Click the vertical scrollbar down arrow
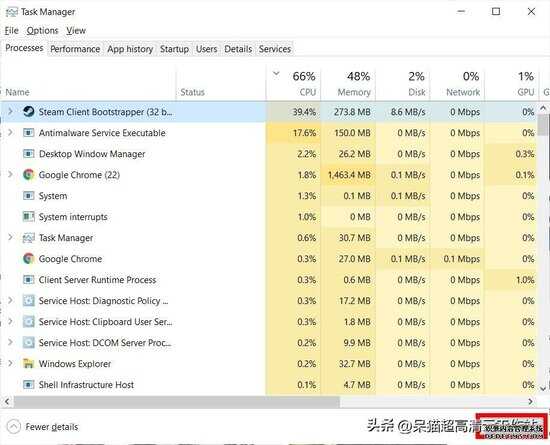Image resolution: width=550 pixels, height=445 pixels. click(543, 388)
